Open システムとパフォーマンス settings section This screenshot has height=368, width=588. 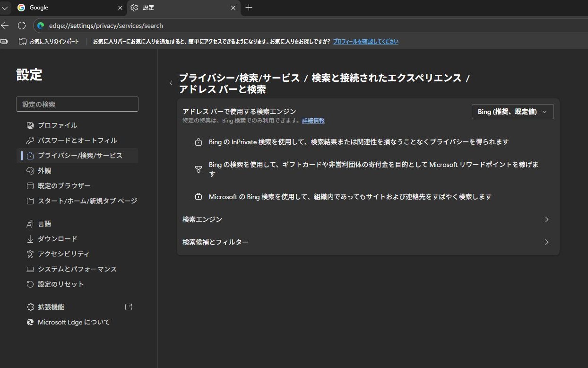point(77,269)
